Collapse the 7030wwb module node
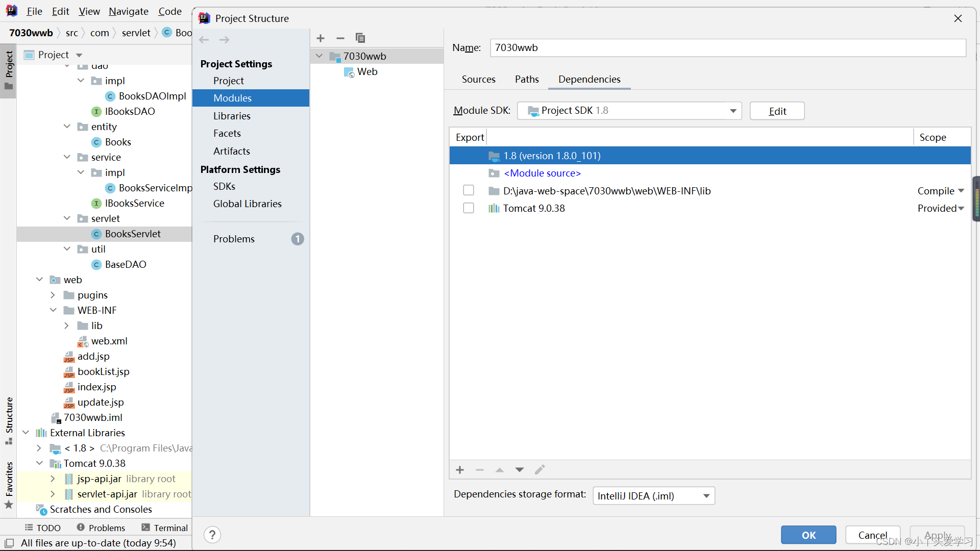The image size is (980, 551). 320,56
